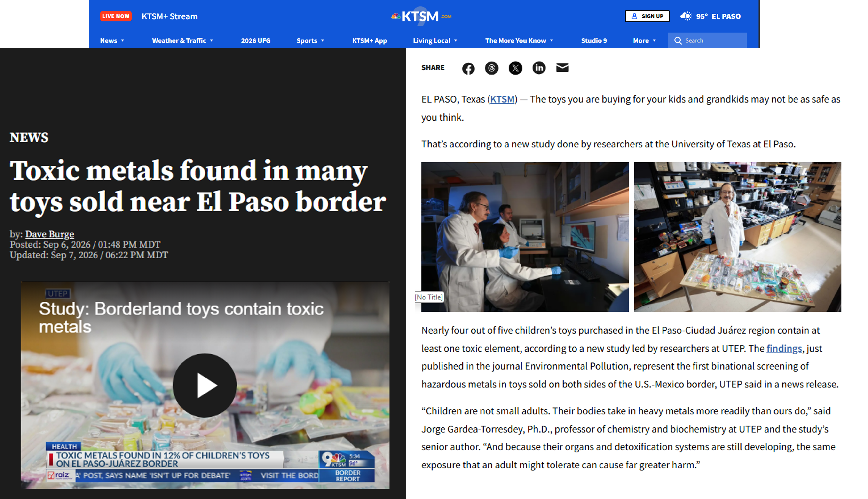Viewport: 868px width, 499px height.
Task: Click into the Search input field
Action: (x=707, y=40)
